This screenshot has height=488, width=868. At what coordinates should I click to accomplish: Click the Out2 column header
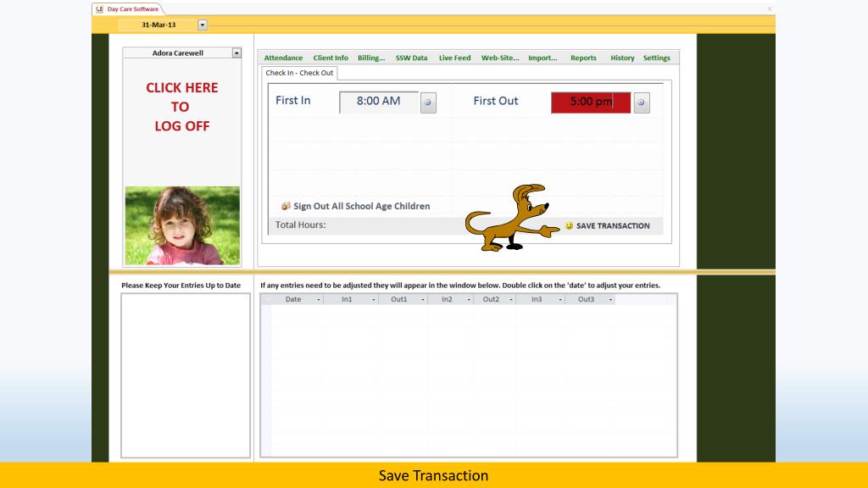point(491,299)
